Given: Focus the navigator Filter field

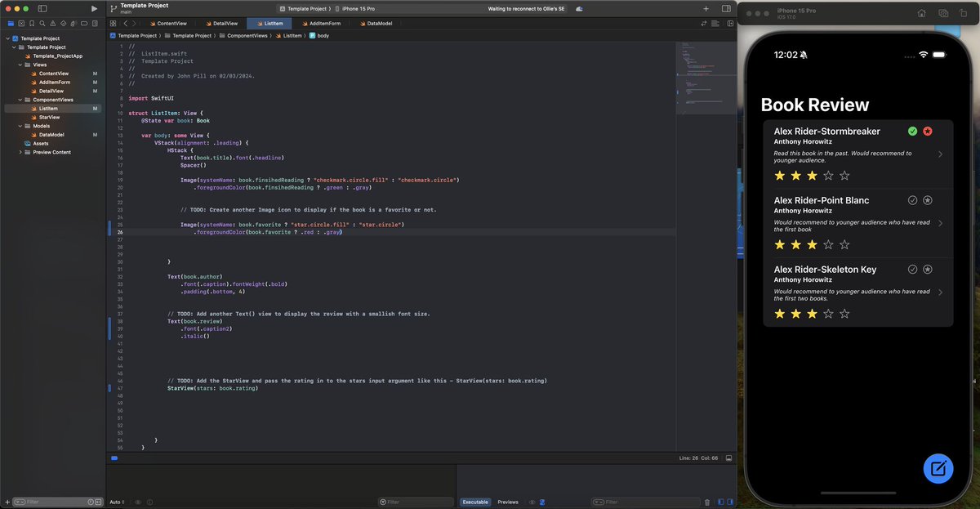Looking at the screenshot, I should (57, 502).
